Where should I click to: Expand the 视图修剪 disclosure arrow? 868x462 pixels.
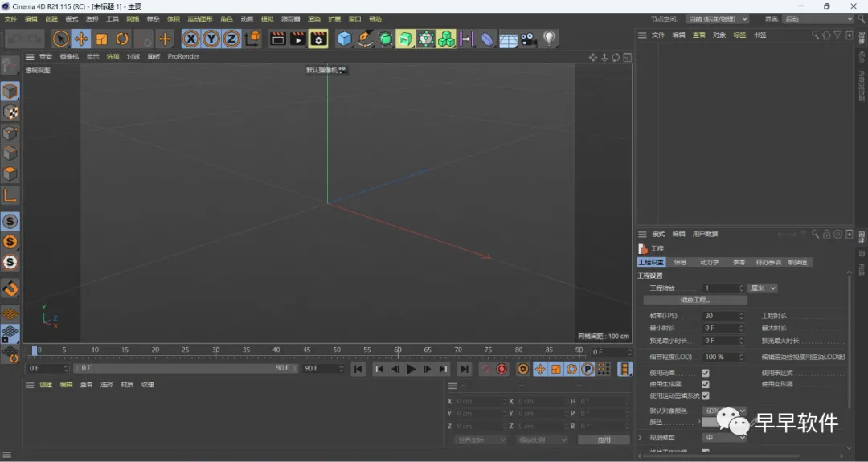click(641, 437)
